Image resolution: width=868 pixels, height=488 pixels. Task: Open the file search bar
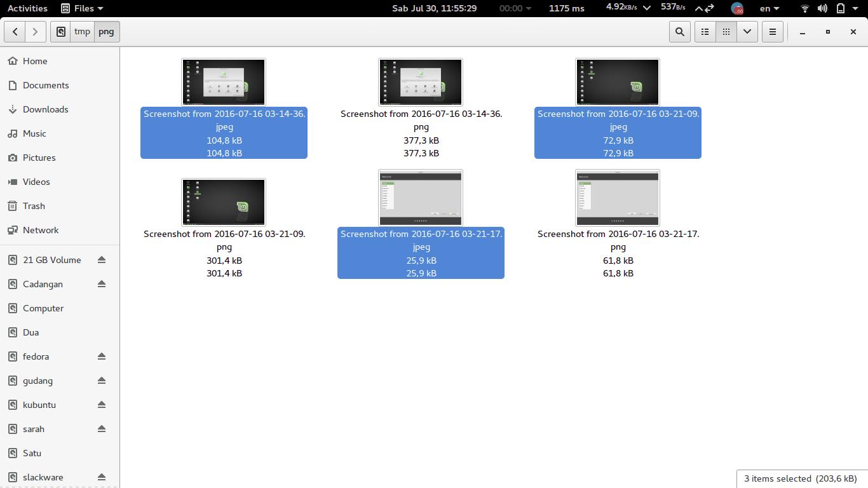(679, 31)
